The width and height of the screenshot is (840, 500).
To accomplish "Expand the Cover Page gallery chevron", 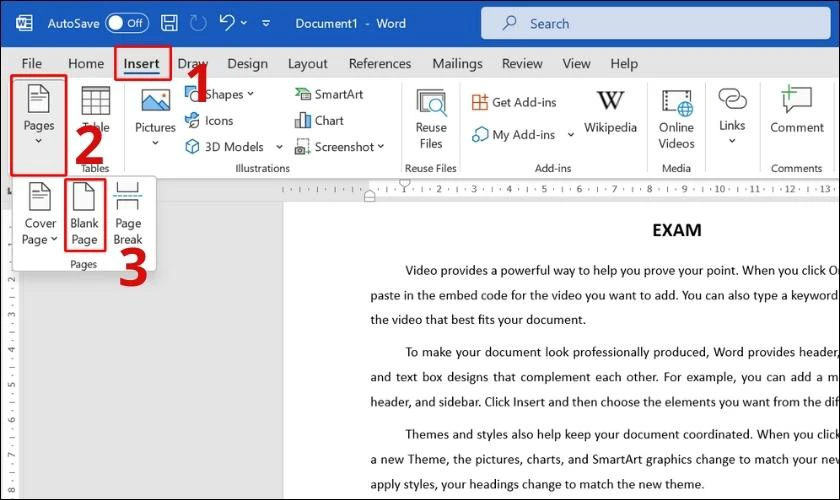I will tap(54, 239).
